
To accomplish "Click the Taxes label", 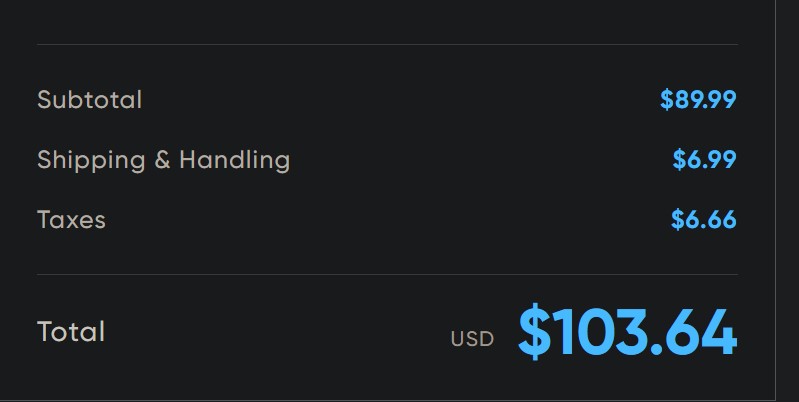I will point(71,220).
